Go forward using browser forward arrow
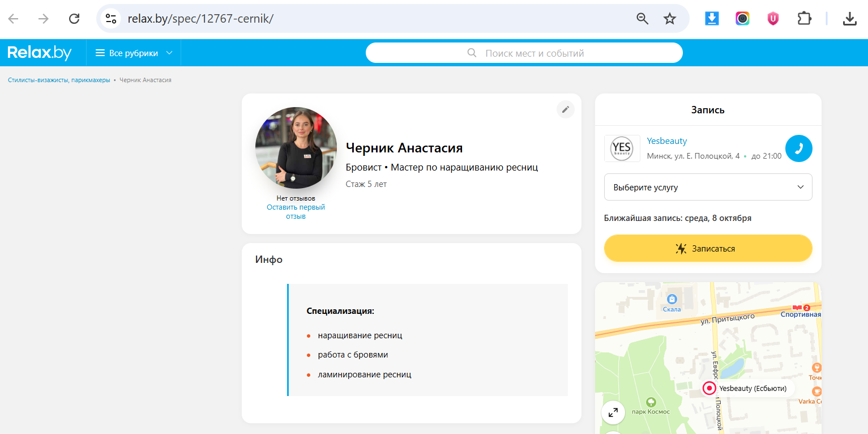Viewport: 868px width, 434px height. pos(44,19)
